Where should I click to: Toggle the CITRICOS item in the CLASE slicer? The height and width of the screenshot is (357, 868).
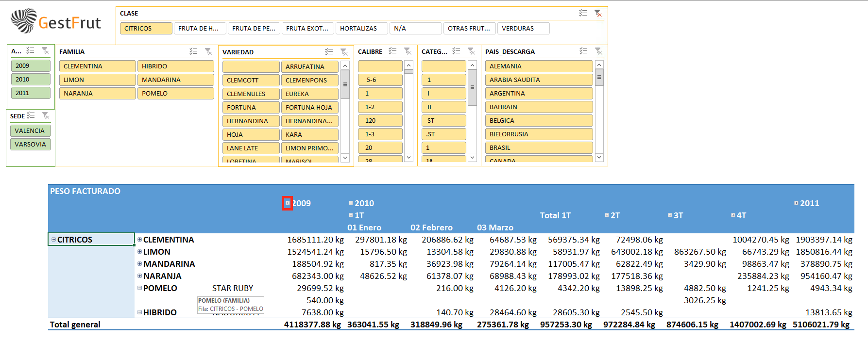pos(146,29)
